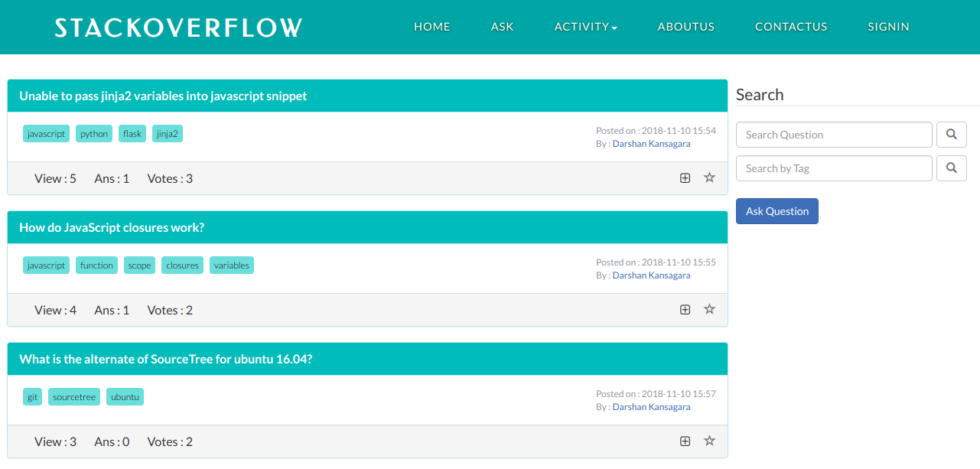Viewport: 980px width, 469px height.
Task: Click the flask tag
Action: pos(132,134)
